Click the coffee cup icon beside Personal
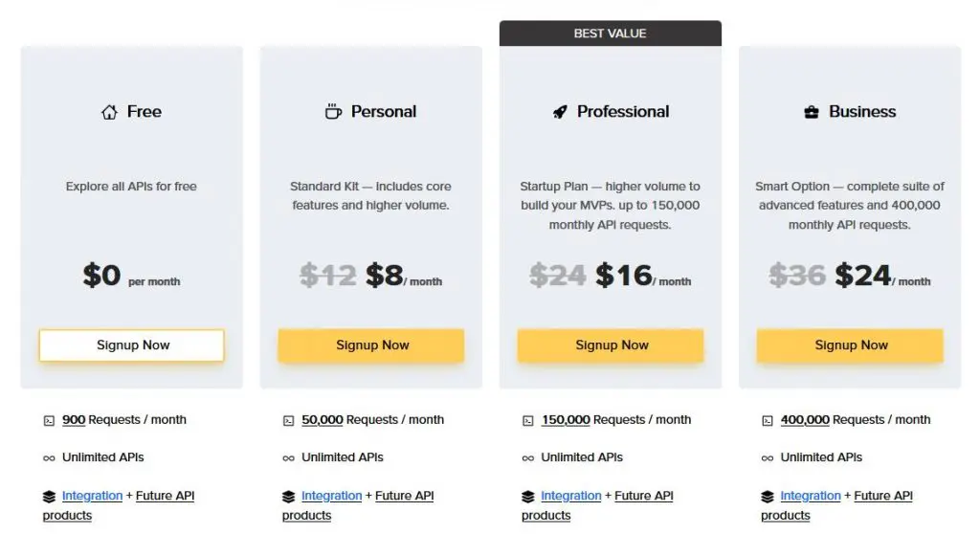 click(x=333, y=112)
